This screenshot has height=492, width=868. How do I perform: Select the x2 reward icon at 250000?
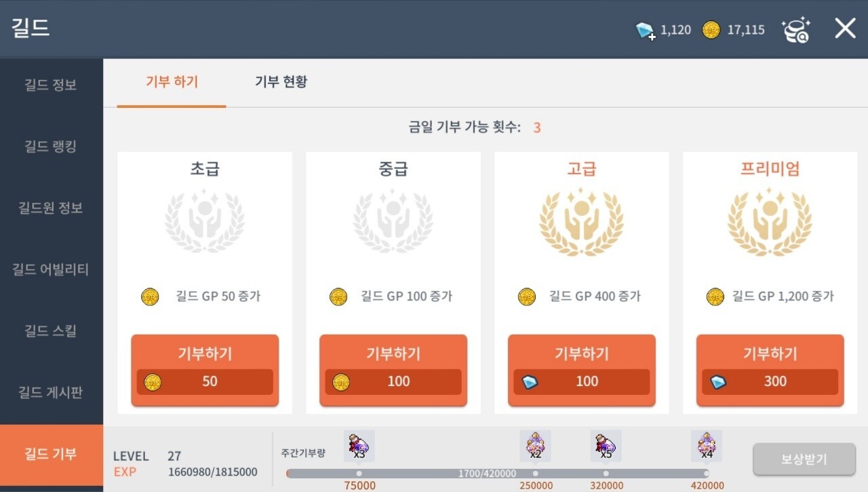pyautogui.click(x=535, y=446)
